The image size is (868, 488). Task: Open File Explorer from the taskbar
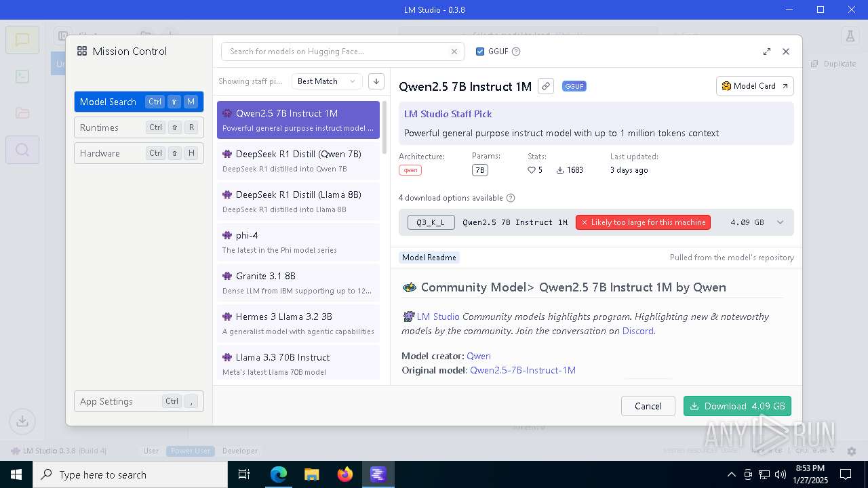click(x=311, y=474)
